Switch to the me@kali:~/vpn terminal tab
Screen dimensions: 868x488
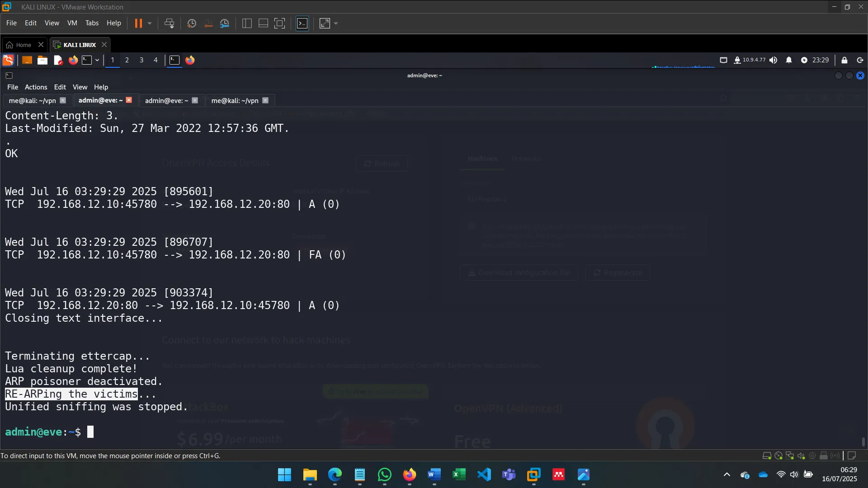(32, 100)
